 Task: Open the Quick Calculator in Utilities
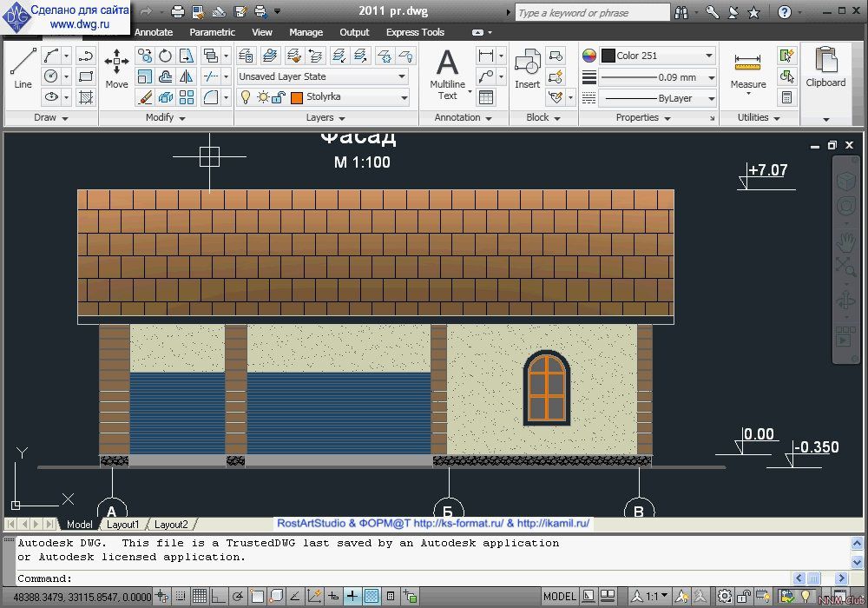(x=786, y=97)
